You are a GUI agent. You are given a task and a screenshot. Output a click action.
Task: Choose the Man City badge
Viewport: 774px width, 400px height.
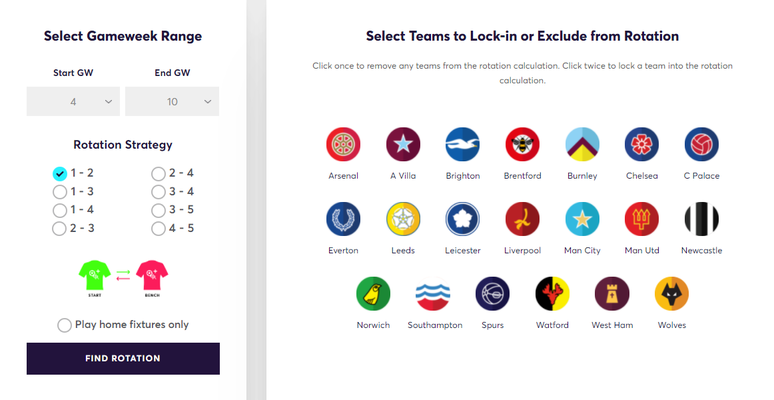[582, 219]
